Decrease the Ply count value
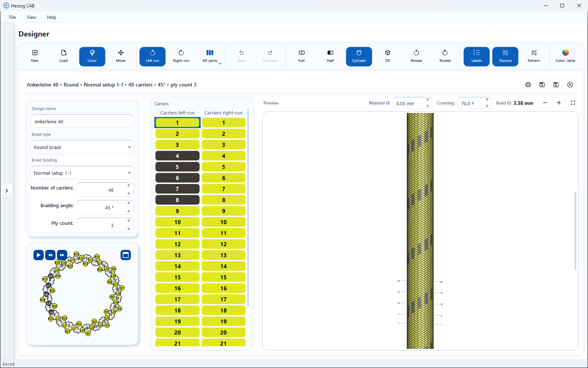588x368 pixels. pyautogui.click(x=129, y=229)
